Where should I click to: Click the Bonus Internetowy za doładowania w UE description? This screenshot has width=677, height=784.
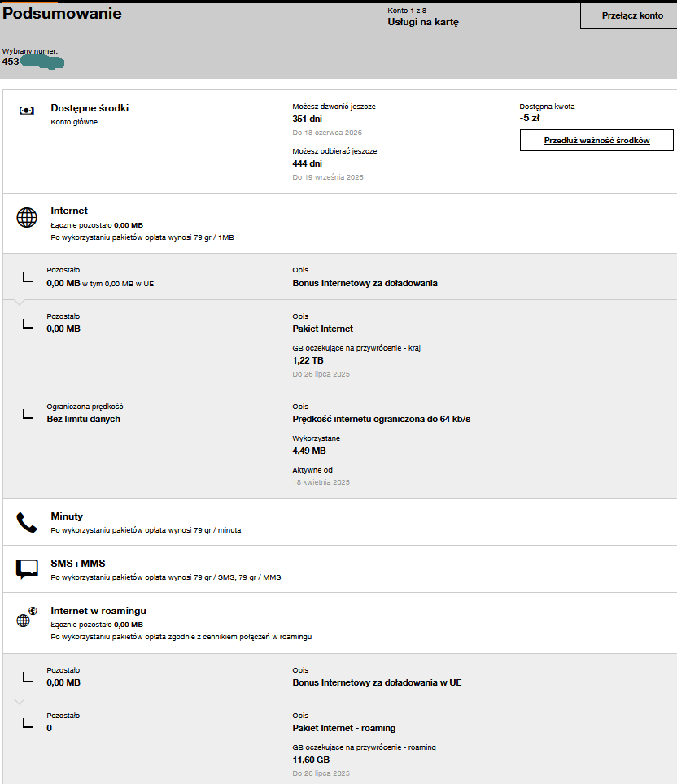(x=377, y=682)
